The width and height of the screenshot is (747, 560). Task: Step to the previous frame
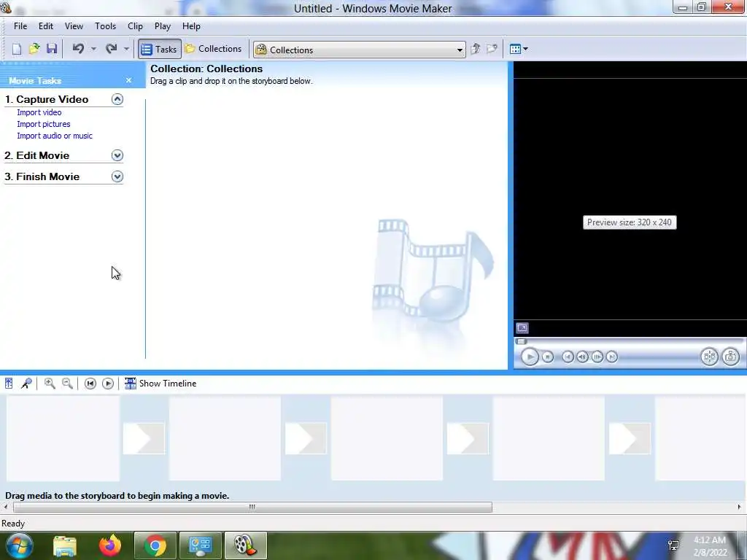[582, 357]
